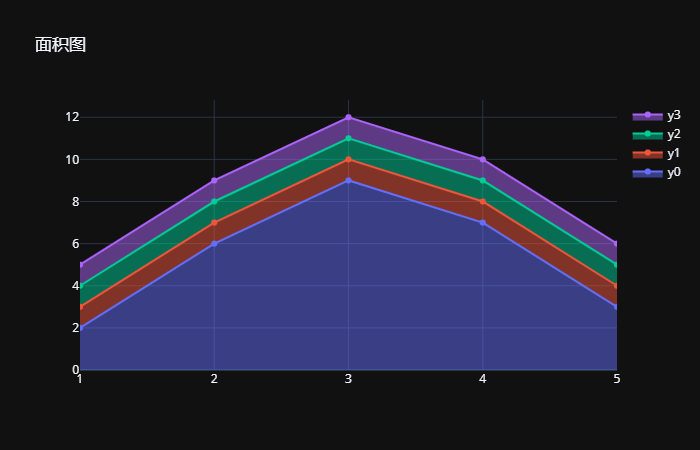
Task: Click the red y1 legend swatch
Action: [x=647, y=154]
